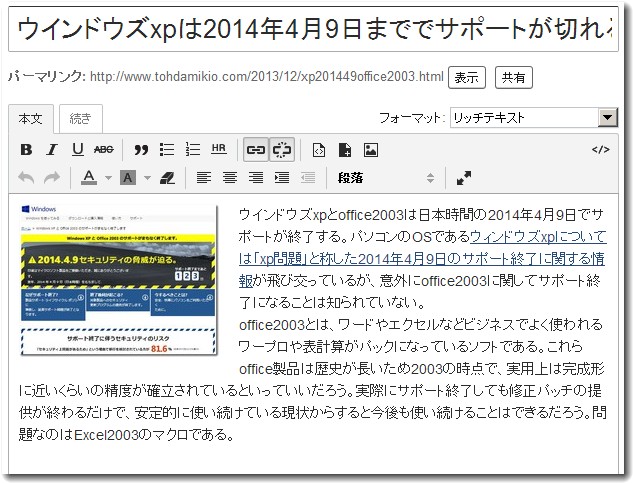Insert a blockquote
The width and height of the screenshot is (633, 483).
[x=141, y=150]
